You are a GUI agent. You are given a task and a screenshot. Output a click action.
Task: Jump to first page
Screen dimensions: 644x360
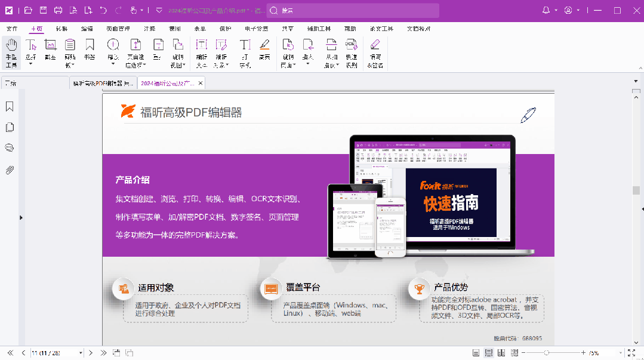[x=10, y=353]
